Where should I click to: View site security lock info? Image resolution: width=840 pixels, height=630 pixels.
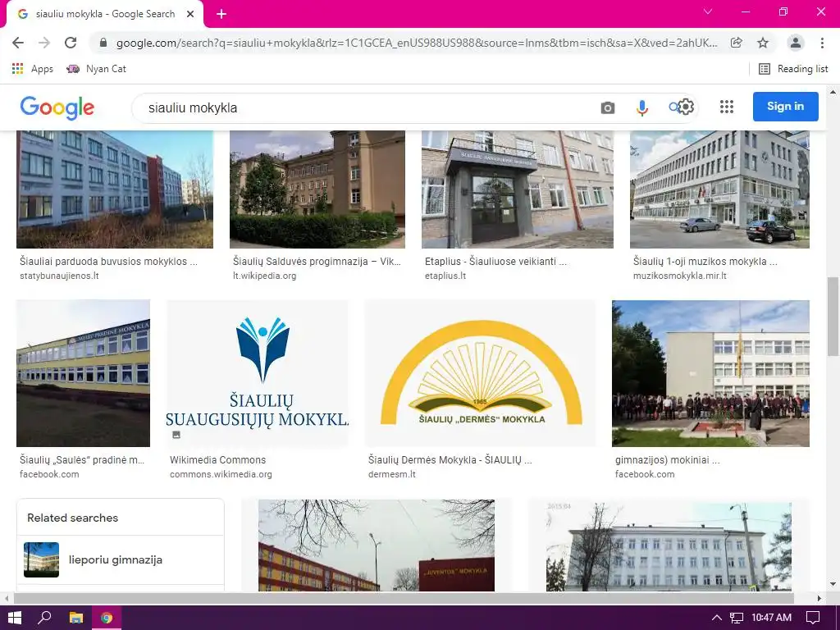pyautogui.click(x=103, y=43)
